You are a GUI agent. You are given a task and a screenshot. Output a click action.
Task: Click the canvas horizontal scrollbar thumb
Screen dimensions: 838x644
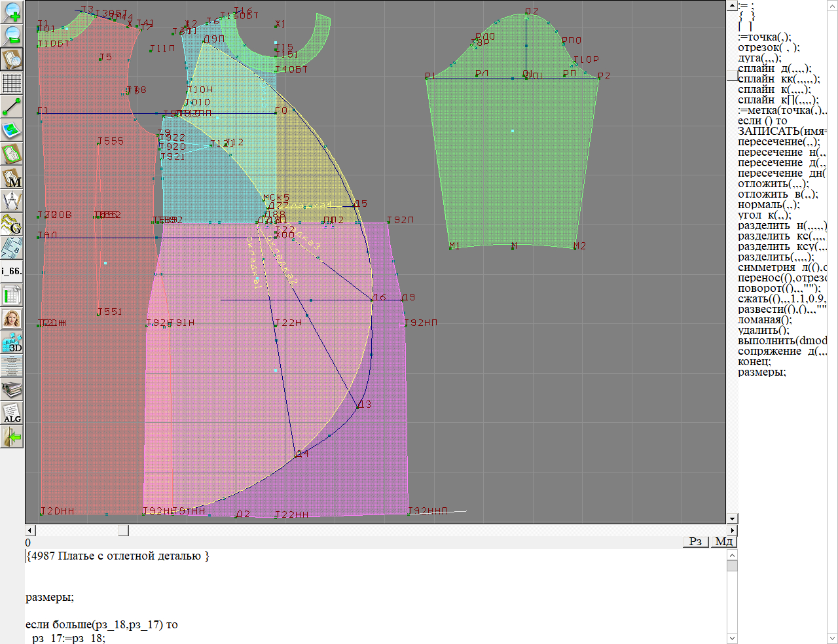tap(123, 530)
